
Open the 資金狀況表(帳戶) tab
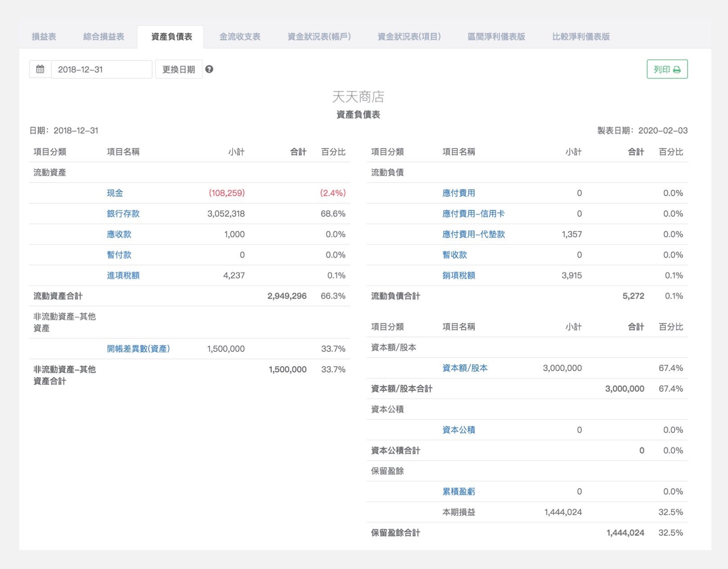tap(319, 37)
